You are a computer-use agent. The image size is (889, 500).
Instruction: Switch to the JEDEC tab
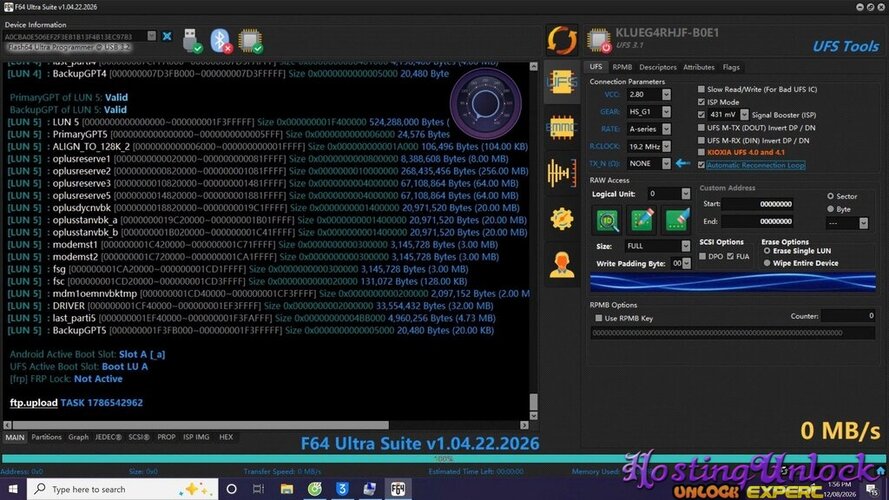tap(108, 437)
